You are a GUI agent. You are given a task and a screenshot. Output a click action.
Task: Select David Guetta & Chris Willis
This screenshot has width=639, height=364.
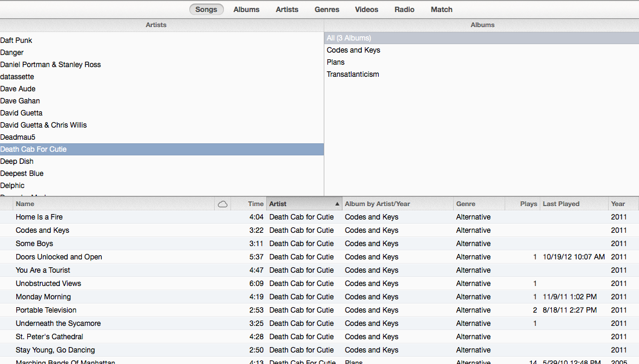click(162, 125)
